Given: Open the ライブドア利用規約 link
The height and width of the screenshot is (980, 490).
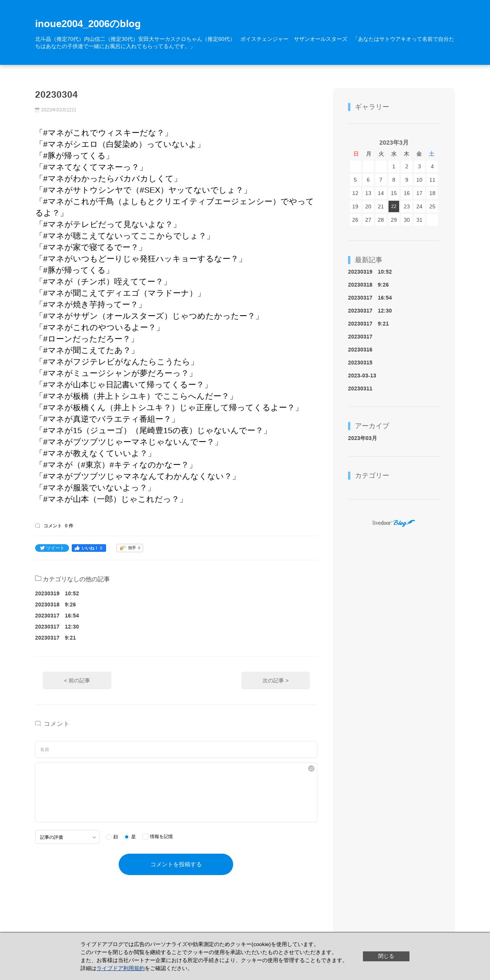Looking at the screenshot, I should tap(121, 968).
